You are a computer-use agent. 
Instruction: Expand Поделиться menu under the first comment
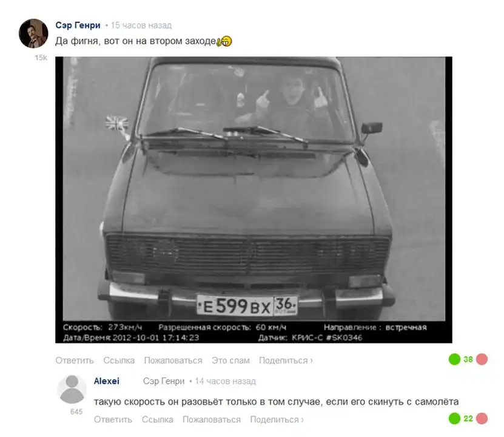pyautogui.click(x=286, y=361)
